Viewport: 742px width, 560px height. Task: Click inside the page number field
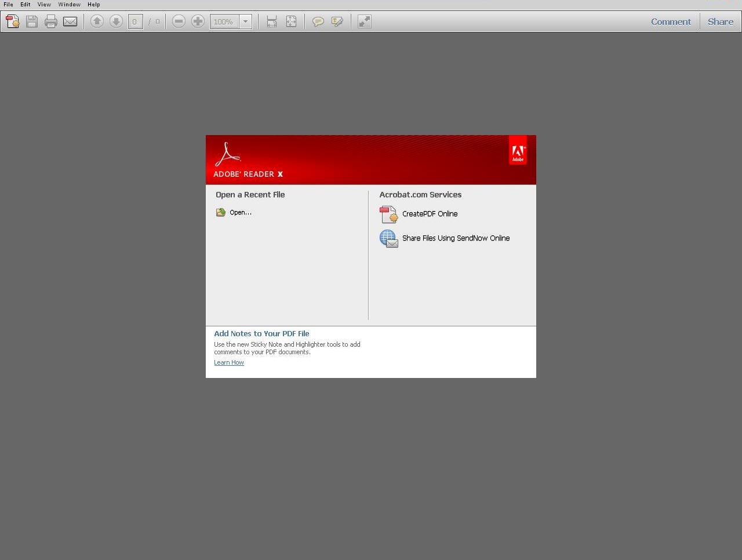coord(134,21)
